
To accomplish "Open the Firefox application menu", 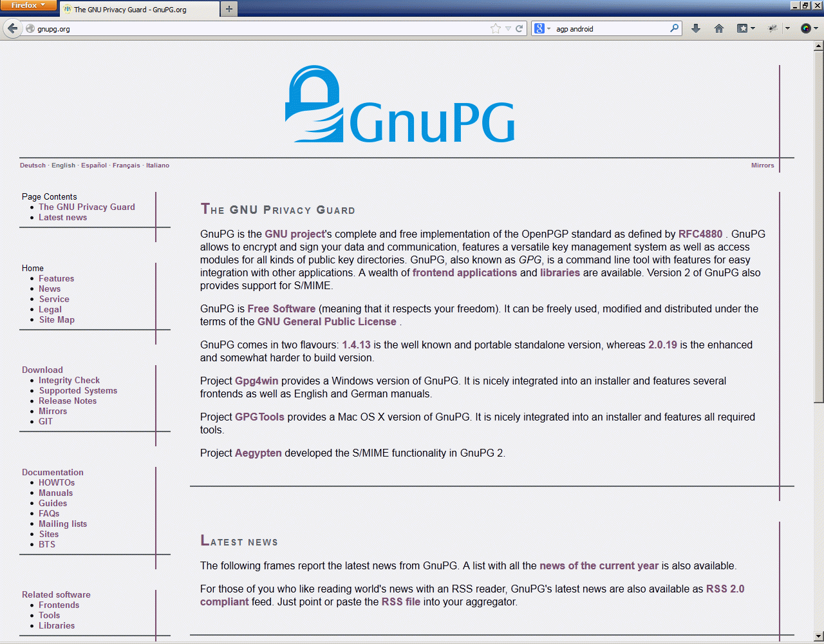I will pos(29,5).
